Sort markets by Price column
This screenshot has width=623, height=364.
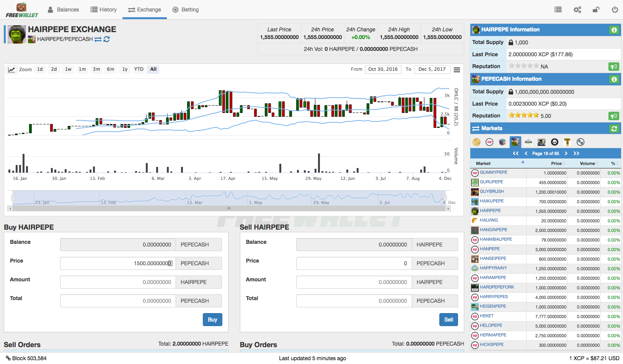[x=547, y=163]
